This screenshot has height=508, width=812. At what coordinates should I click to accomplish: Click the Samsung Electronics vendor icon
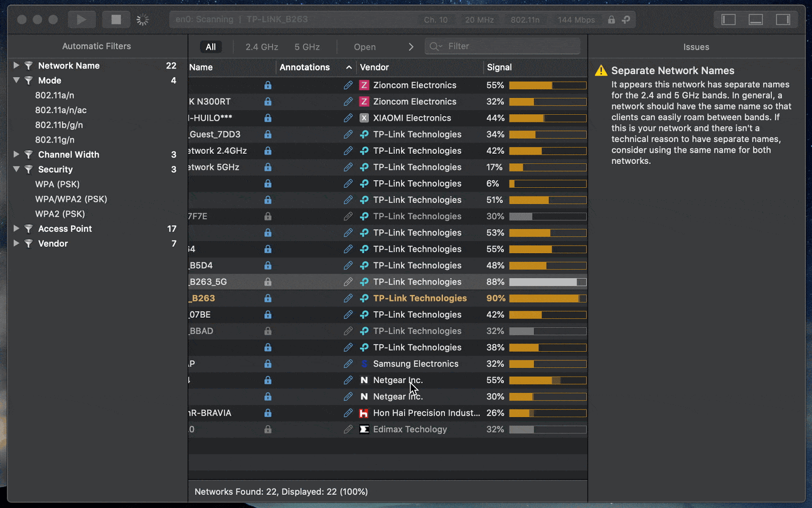[364, 364]
